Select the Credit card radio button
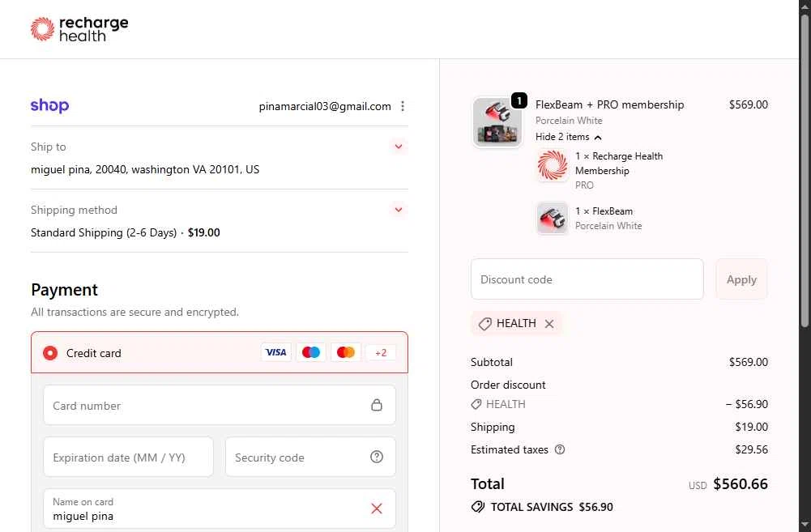 50,353
